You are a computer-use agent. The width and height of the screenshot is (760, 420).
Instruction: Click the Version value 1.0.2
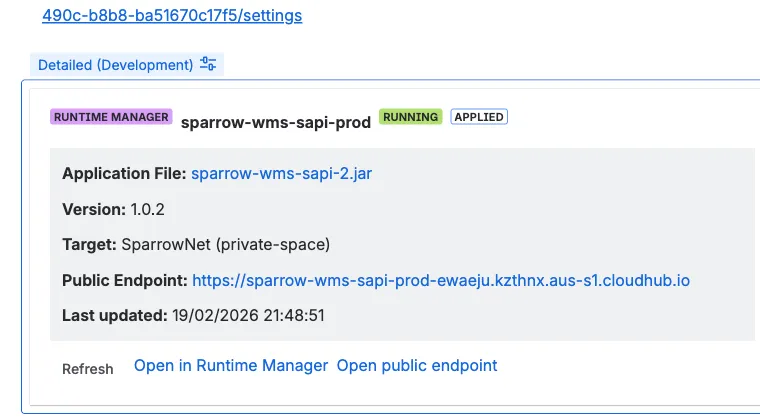point(148,209)
